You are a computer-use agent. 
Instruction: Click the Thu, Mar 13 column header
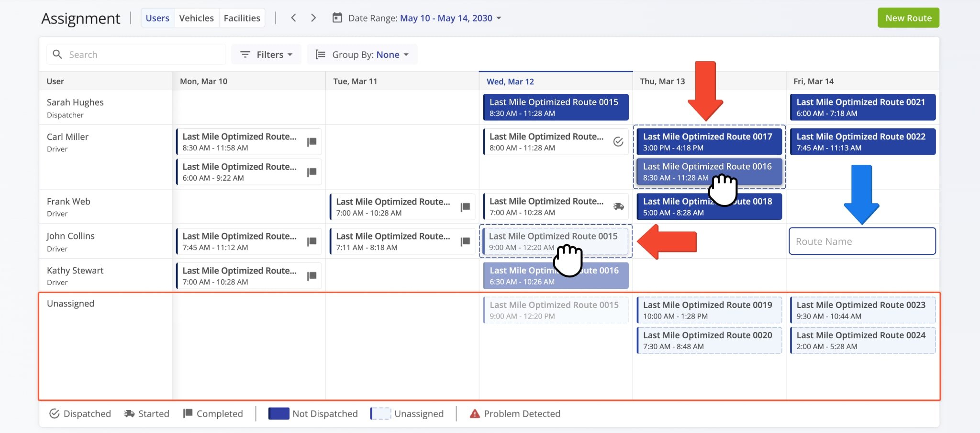coord(709,81)
